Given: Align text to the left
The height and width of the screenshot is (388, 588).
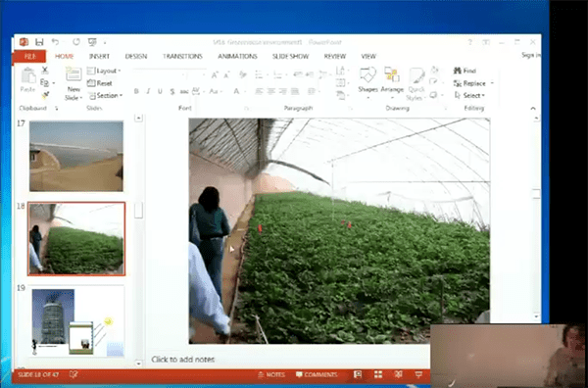Looking at the screenshot, I should pyautogui.click(x=259, y=91).
